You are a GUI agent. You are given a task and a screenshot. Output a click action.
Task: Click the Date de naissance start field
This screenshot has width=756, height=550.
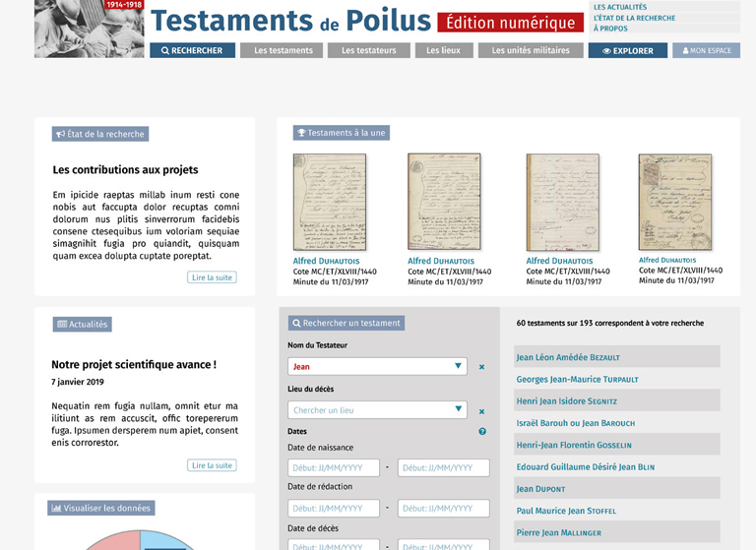pyautogui.click(x=334, y=467)
